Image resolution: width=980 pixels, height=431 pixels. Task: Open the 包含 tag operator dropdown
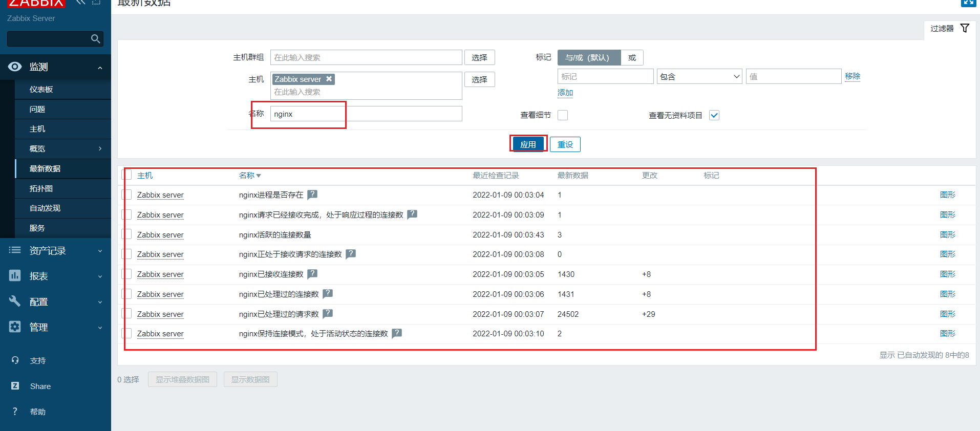coord(699,76)
